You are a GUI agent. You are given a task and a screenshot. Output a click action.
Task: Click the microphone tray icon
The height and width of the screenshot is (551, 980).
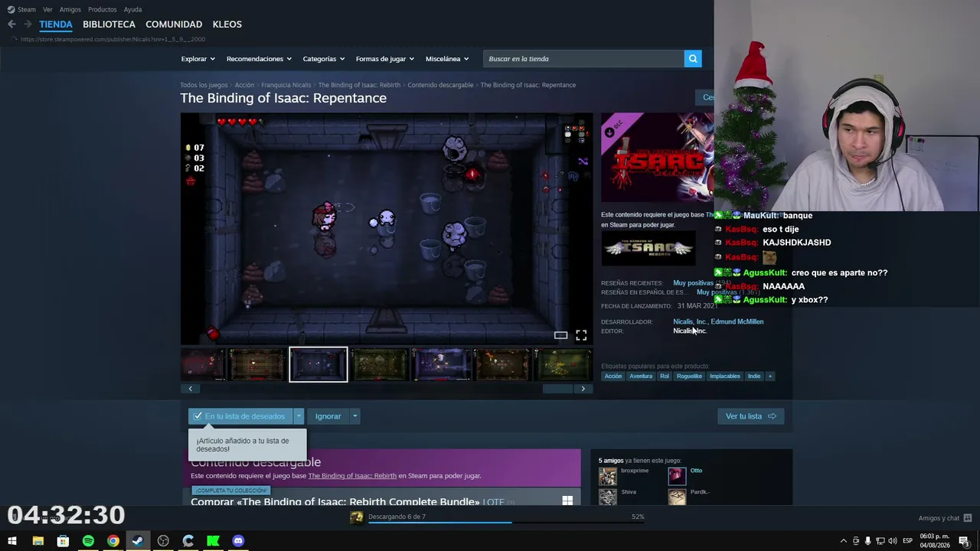pos(867,541)
